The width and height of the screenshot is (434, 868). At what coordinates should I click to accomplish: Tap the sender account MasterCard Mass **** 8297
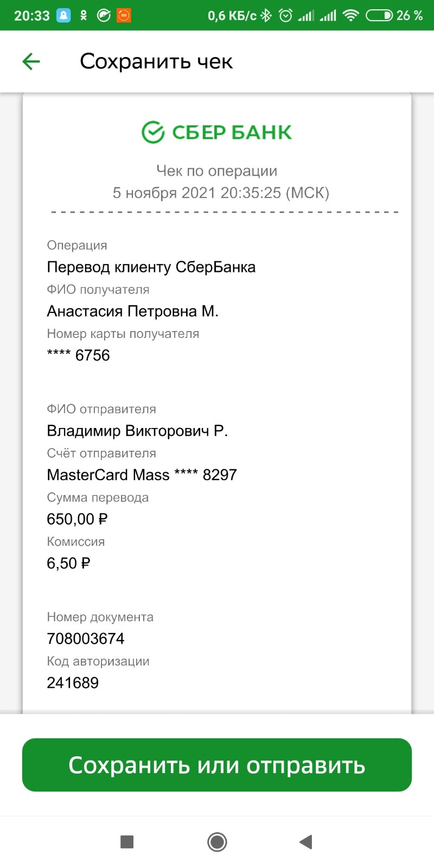(142, 475)
